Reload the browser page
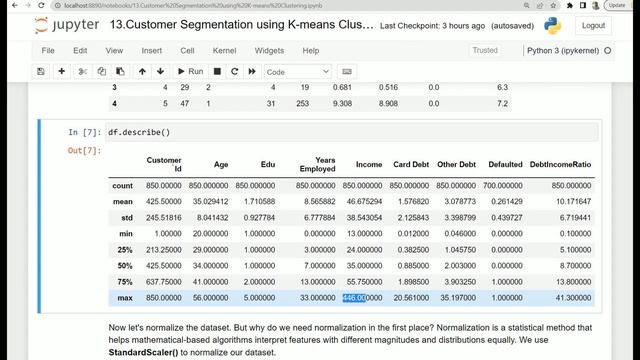Screen dimensions: 640x360 coord(41,5)
